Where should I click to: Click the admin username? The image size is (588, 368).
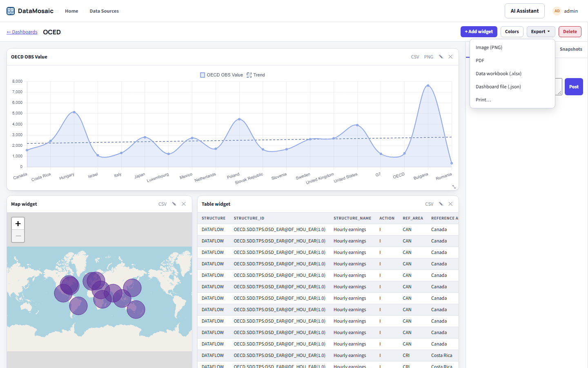(x=571, y=11)
